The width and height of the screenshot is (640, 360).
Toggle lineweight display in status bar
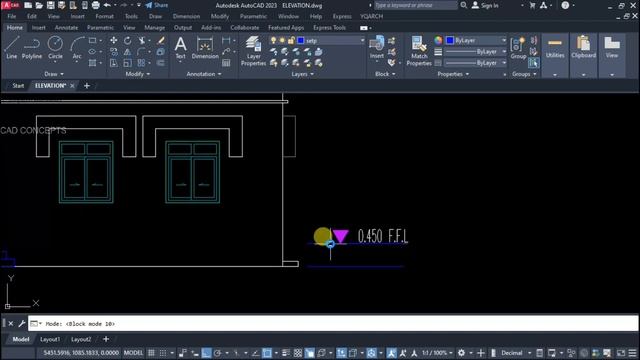(286, 353)
